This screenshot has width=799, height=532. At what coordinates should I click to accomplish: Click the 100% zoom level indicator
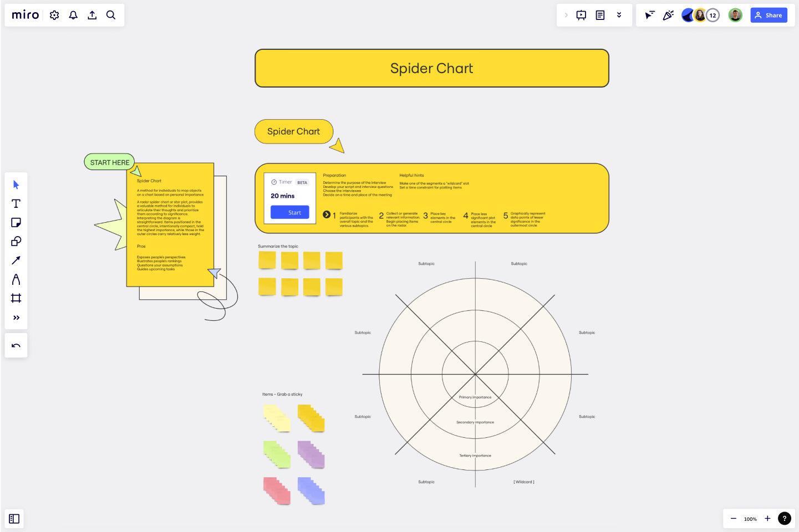(x=750, y=519)
